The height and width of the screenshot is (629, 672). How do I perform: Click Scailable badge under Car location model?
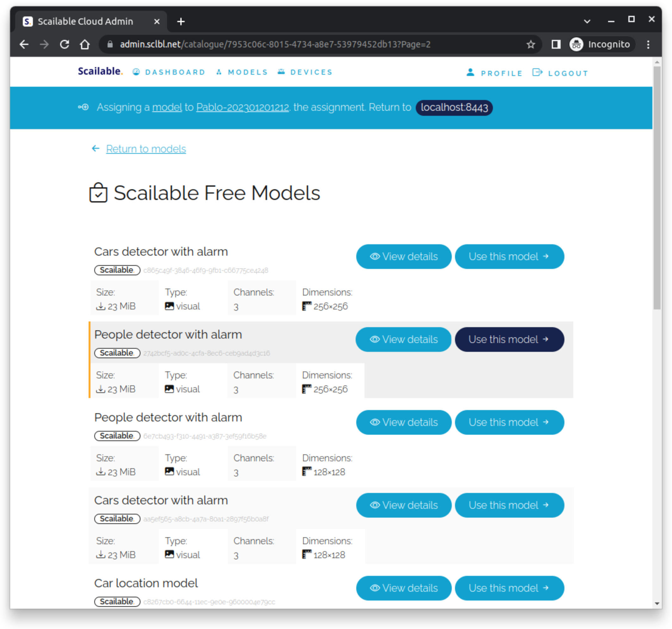tap(117, 601)
